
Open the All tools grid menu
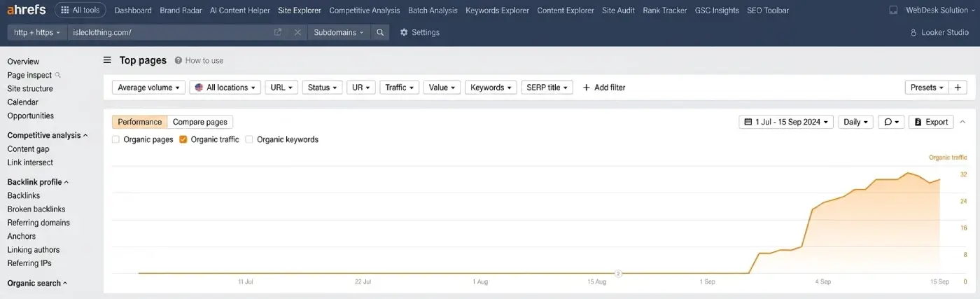[x=80, y=11]
